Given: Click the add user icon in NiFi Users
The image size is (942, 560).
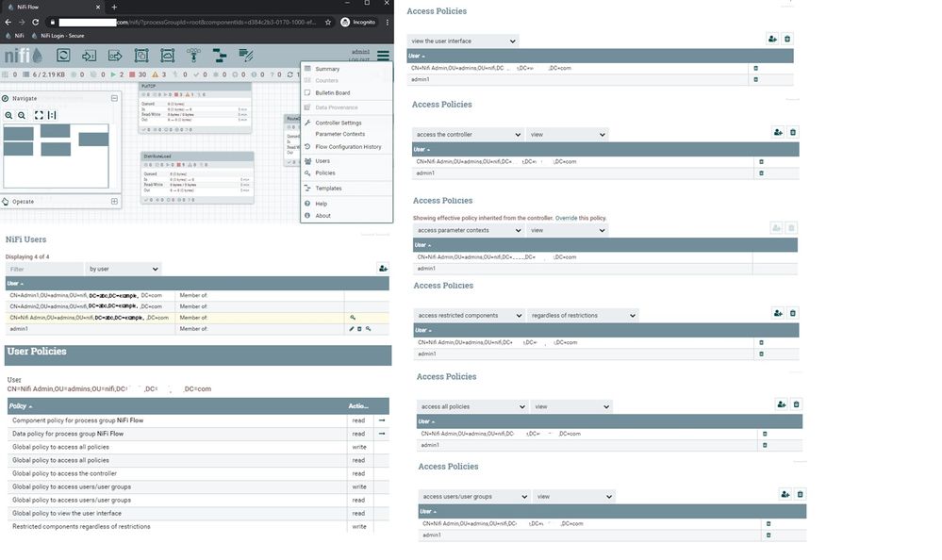Looking at the screenshot, I should (383, 269).
